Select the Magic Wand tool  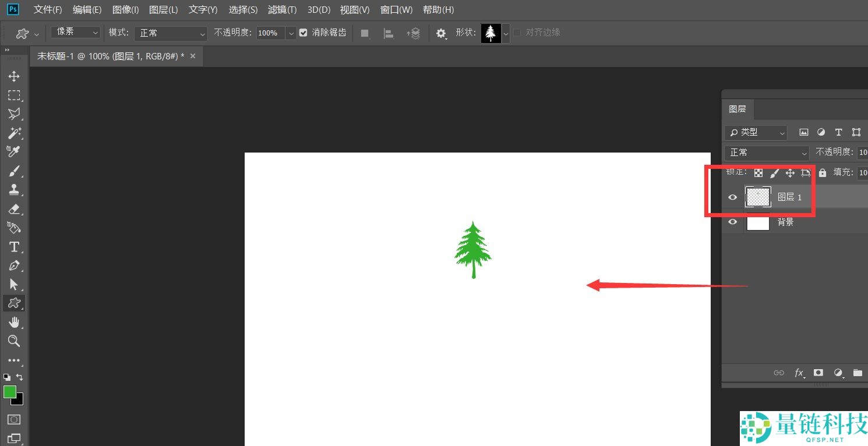14,133
